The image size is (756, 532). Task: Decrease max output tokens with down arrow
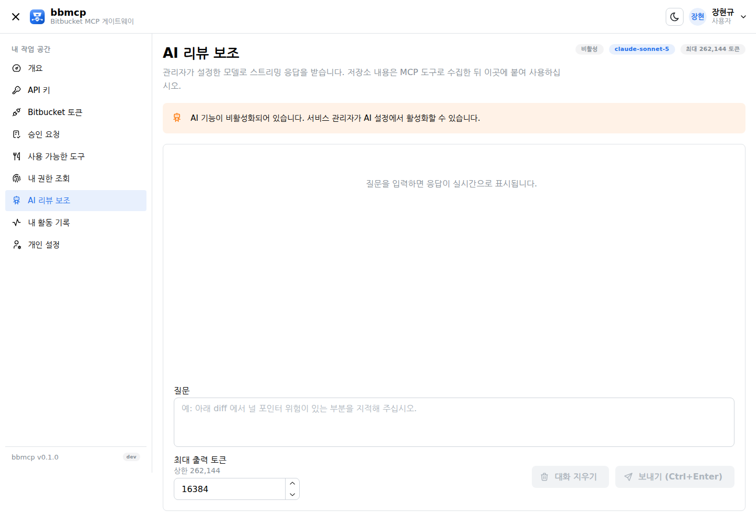[292, 495]
